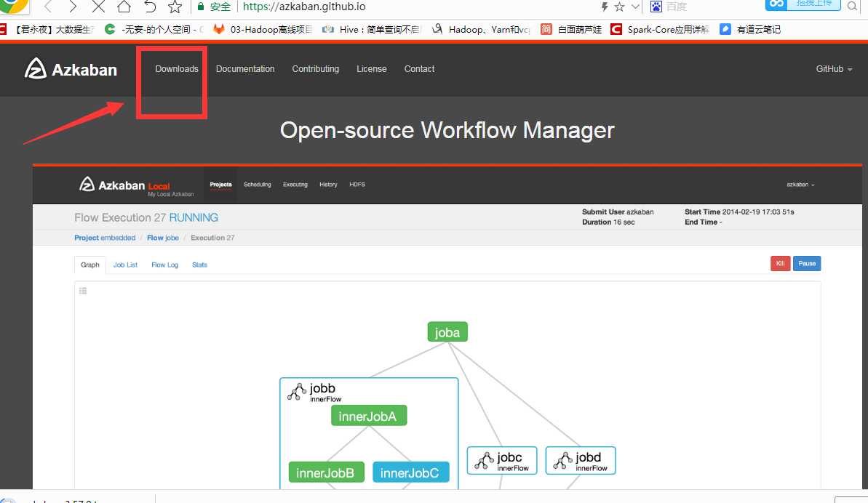Select the Executing tab

coord(295,185)
